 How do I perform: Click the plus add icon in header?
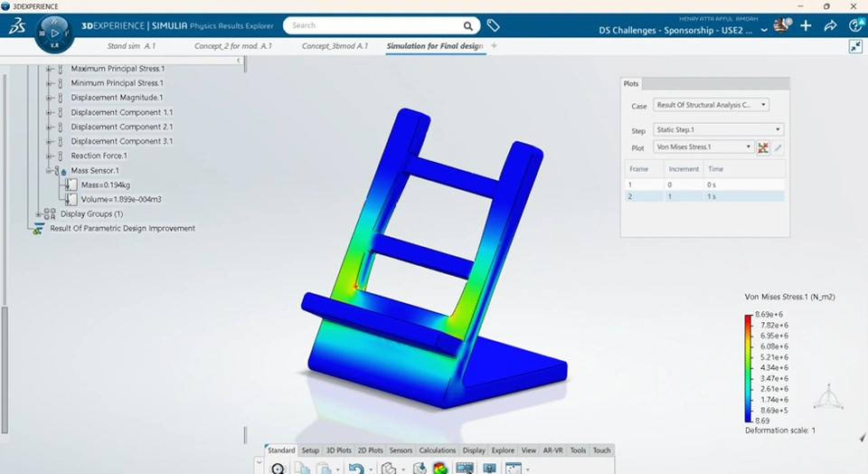[806, 25]
